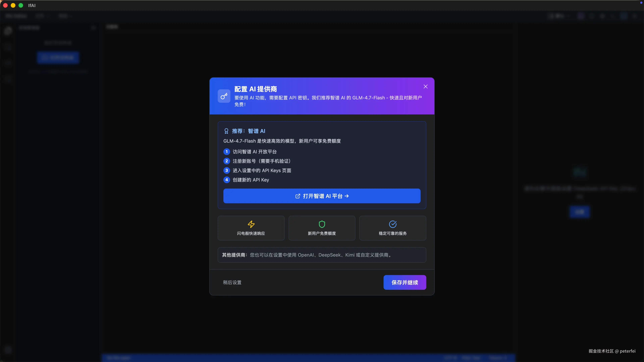Click step 4's badge beside 创建新的 API Key
The height and width of the screenshot is (362, 644).
[227, 180]
